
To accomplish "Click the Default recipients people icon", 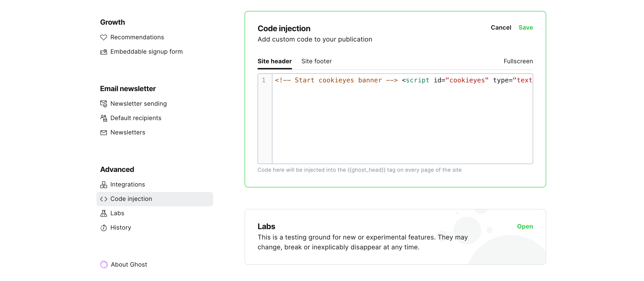I will pyautogui.click(x=103, y=118).
